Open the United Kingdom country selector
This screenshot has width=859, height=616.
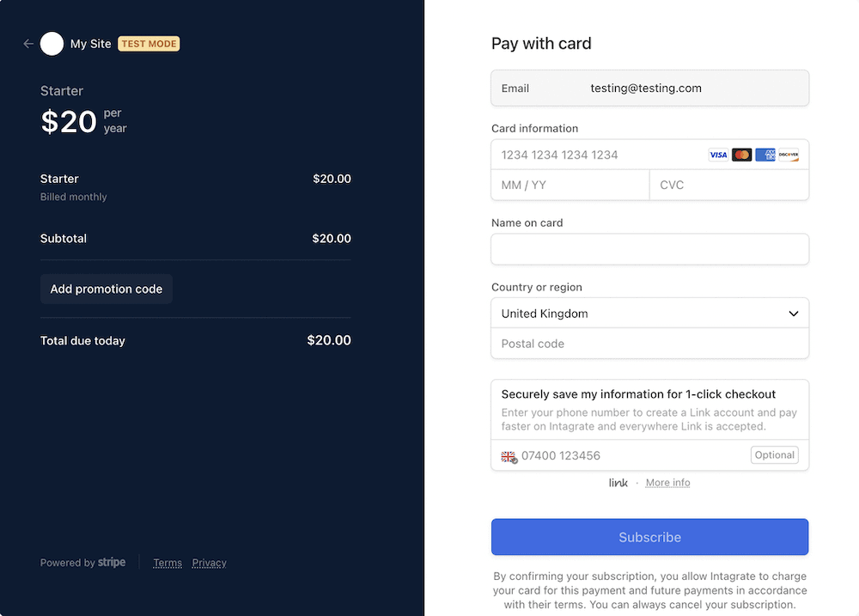649,314
